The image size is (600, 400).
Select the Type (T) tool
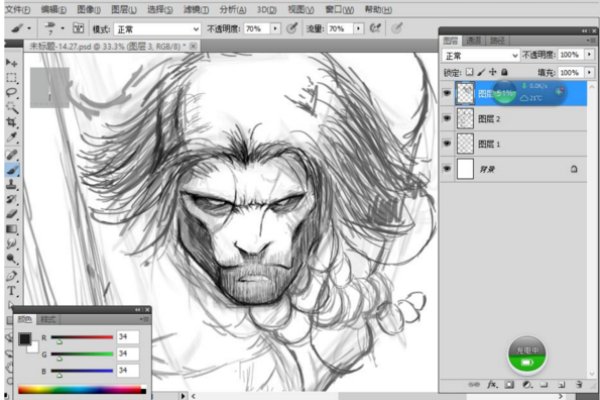pos(11,290)
